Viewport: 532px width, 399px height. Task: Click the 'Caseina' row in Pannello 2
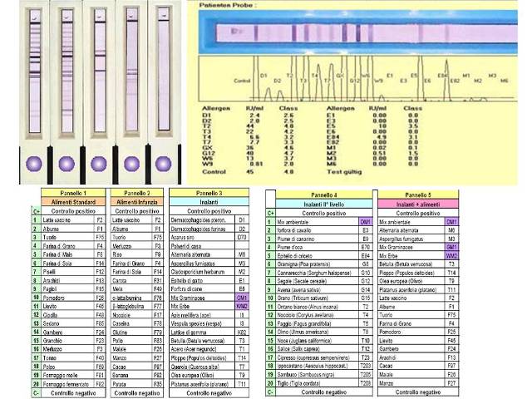click(x=137, y=323)
